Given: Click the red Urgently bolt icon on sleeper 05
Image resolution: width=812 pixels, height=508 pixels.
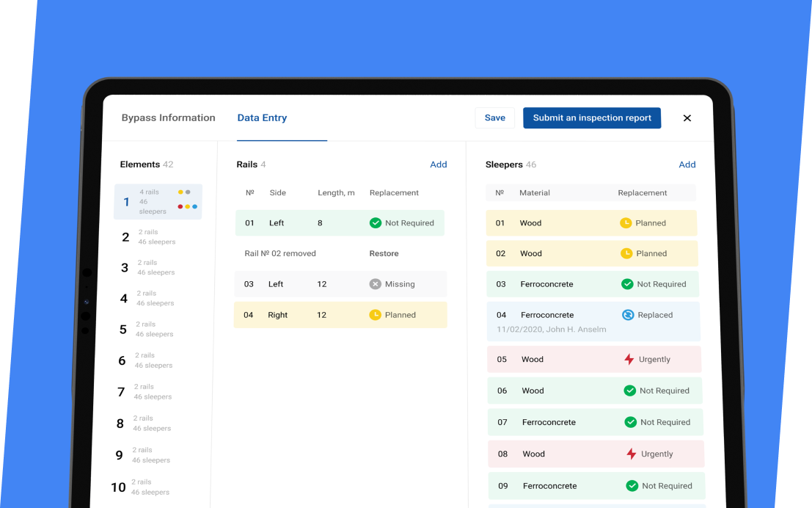Looking at the screenshot, I should coord(629,360).
